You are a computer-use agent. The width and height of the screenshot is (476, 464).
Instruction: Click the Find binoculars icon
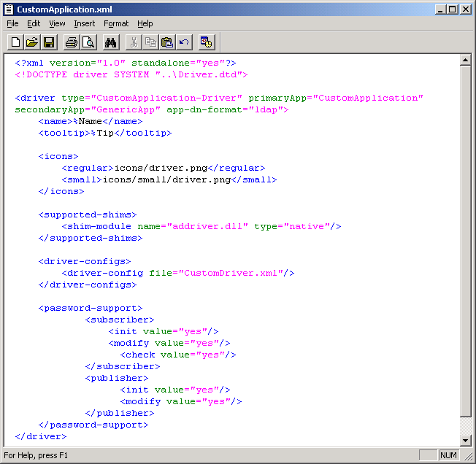point(110,42)
